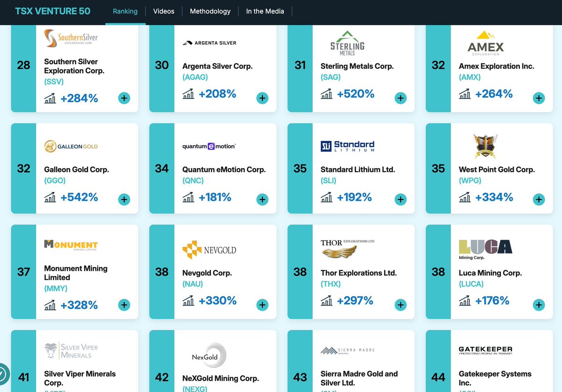This screenshot has height=392, width=562.
Task: Click the Thor Explorations logo
Action: point(348,249)
